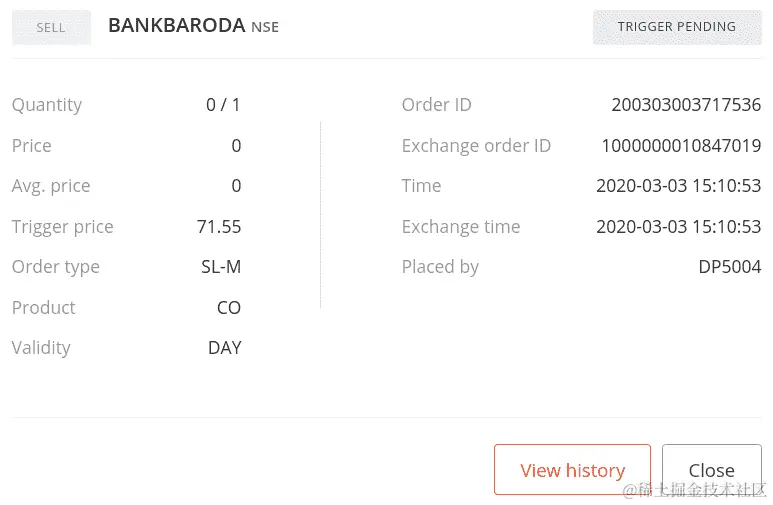Click the View history button

(572, 470)
